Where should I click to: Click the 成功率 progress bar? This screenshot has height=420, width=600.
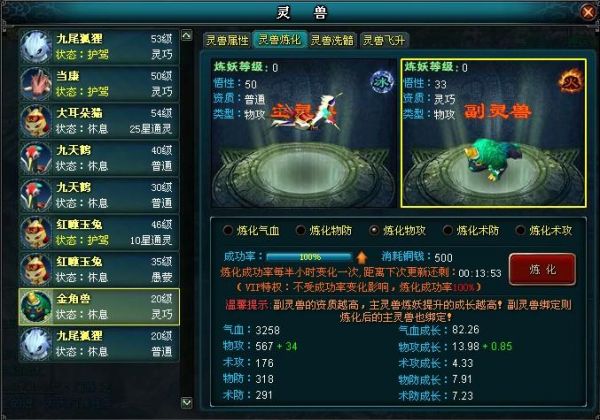coord(309,257)
